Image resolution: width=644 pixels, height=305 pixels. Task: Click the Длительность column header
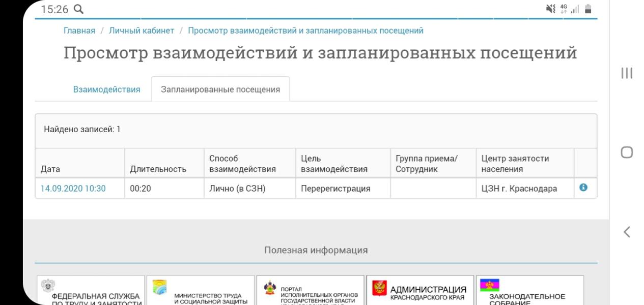click(x=158, y=169)
